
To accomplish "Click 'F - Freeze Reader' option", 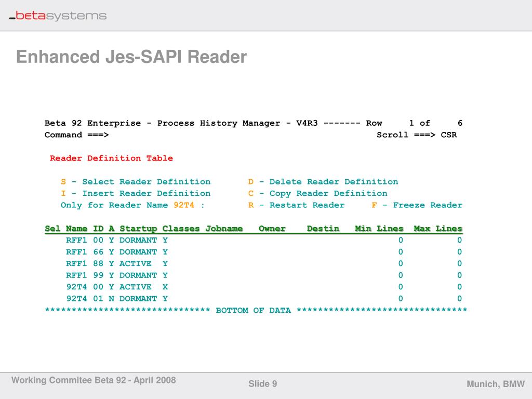I will (x=417, y=205).
